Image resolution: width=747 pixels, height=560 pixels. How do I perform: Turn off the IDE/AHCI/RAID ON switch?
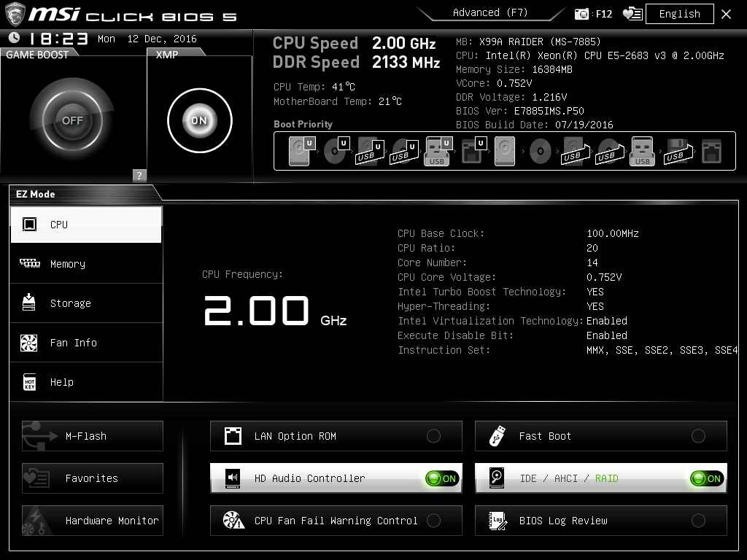click(707, 478)
